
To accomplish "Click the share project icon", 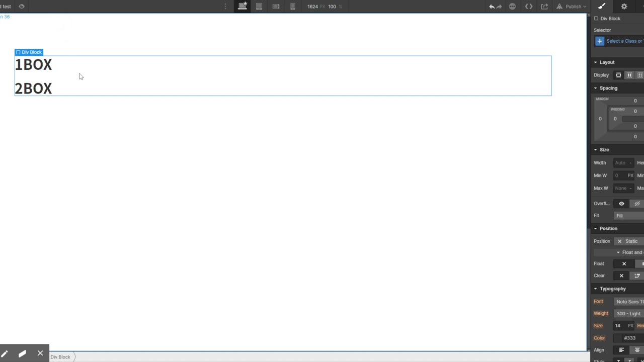I will click(x=544, y=7).
